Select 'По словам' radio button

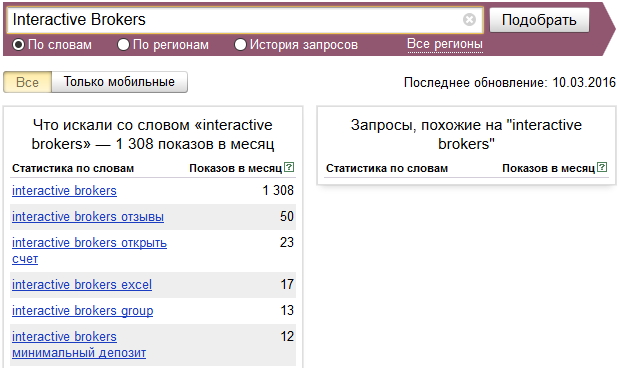pyautogui.click(x=19, y=45)
